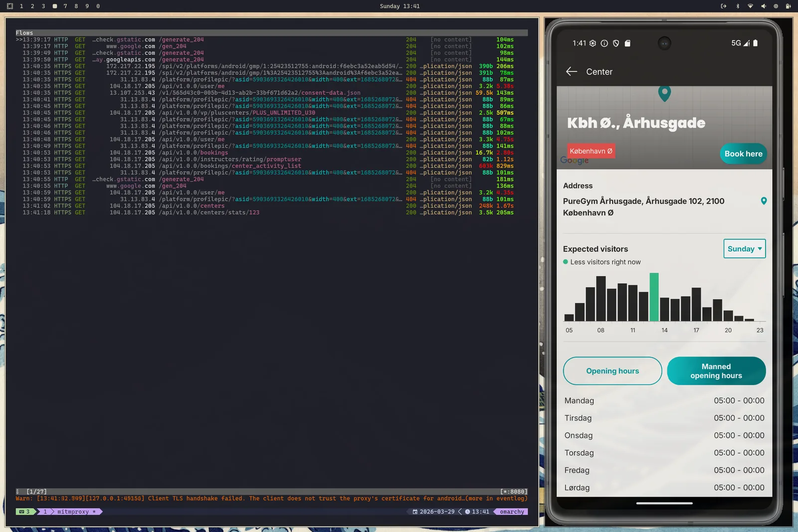This screenshot has height=532, width=798.
Task: Click the [*:8080] listening port indicator
Action: [514, 492]
